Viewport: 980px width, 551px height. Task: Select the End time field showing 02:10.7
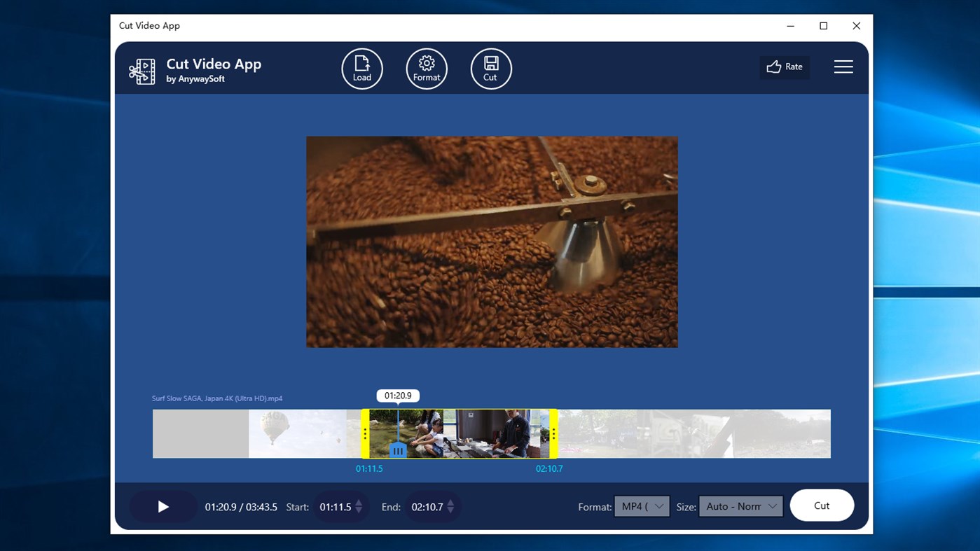click(x=426, y=506)
